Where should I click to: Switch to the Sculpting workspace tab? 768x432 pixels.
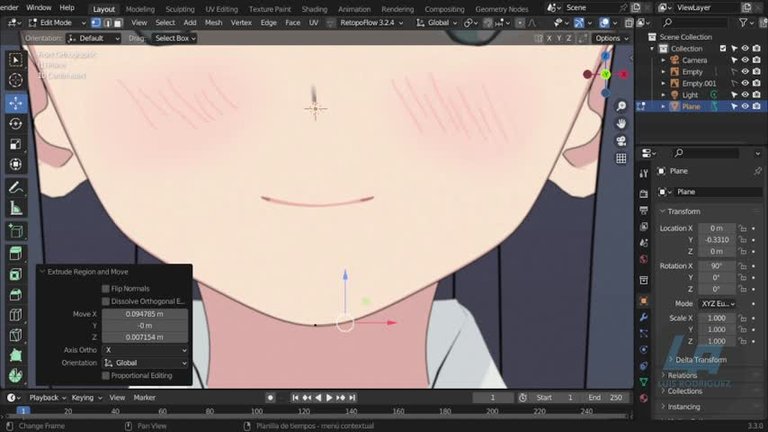180,9
